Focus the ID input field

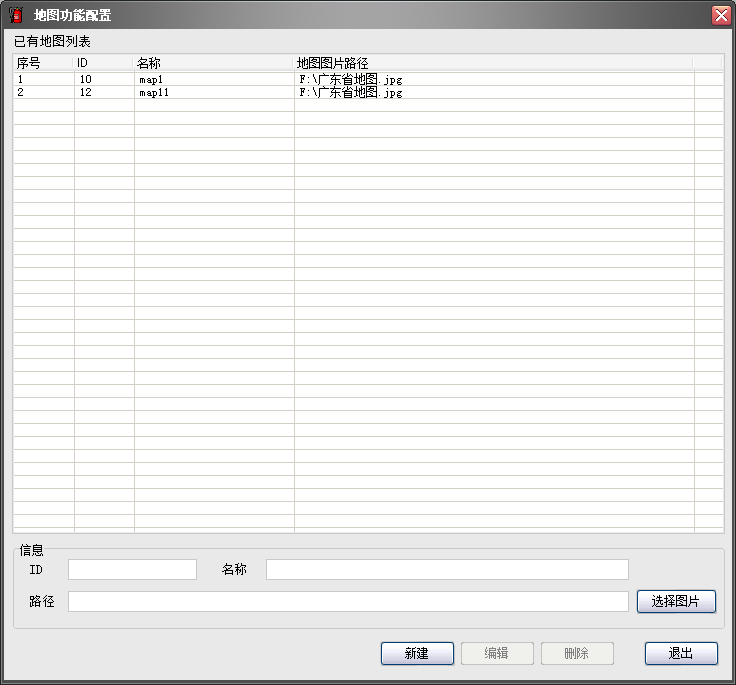click(x=132, y=569)
